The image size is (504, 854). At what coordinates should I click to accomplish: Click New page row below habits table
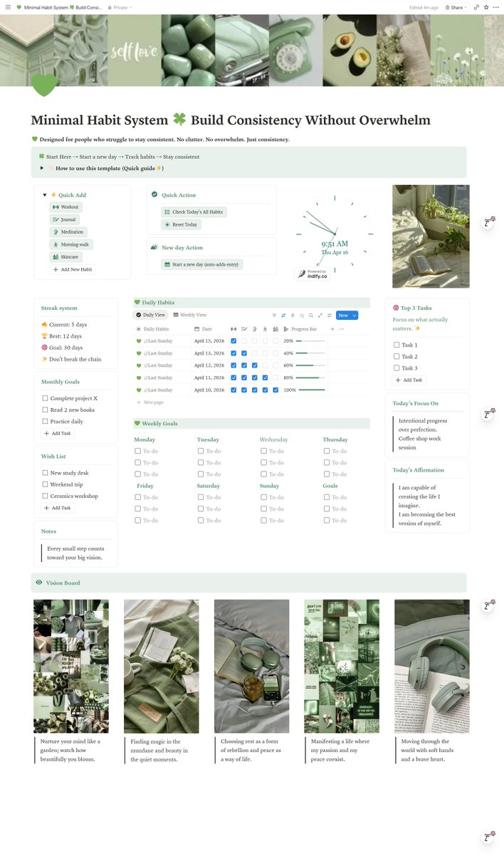149,402
